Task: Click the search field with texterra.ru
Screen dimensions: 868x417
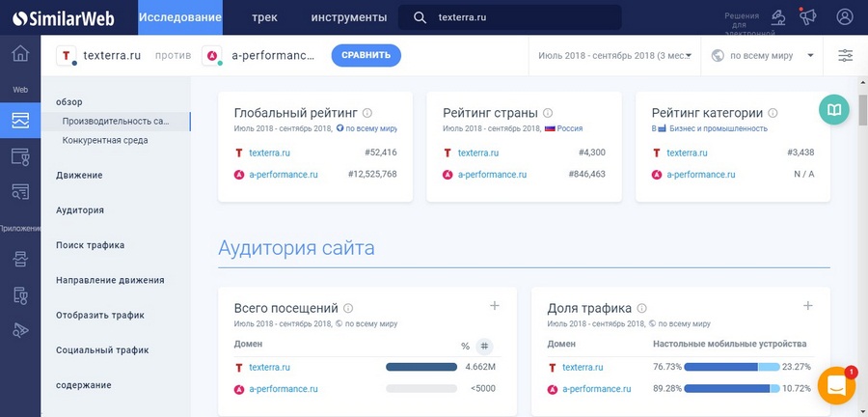Action: click(510, 17)
